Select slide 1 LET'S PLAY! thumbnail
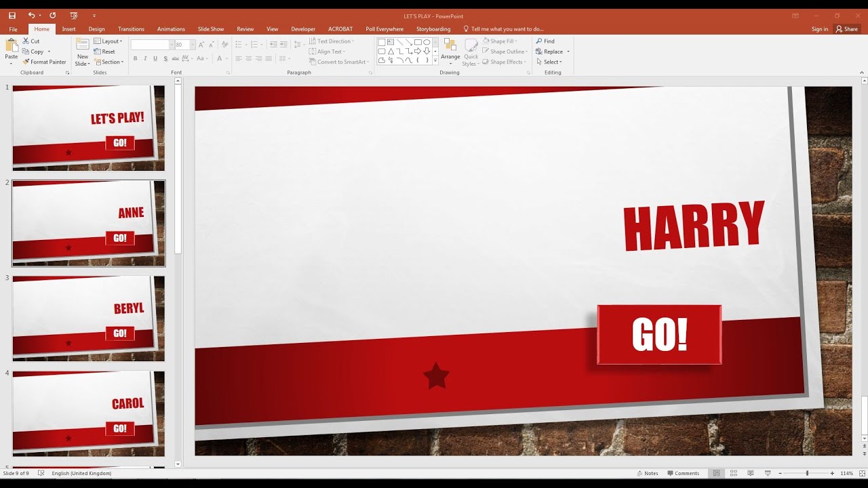The height and width of the screenshot is (488, 868). 89,127
